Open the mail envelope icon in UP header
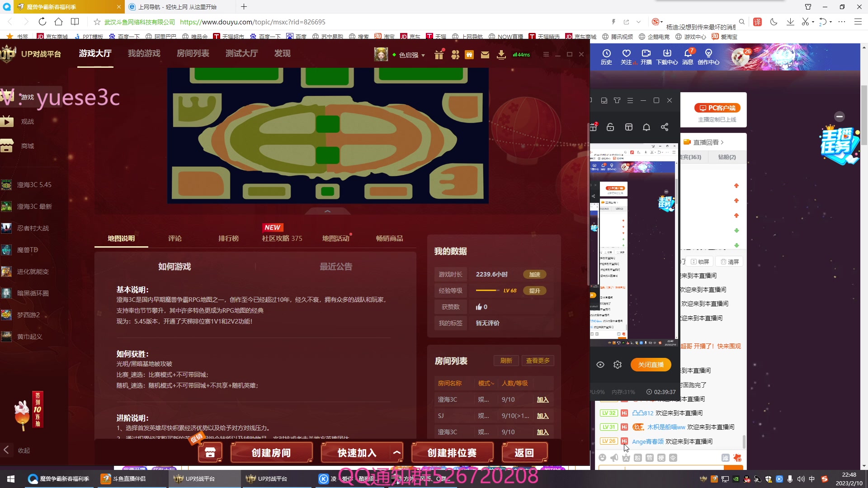Screen dimensions: 868x488 (x=485, y=55)
